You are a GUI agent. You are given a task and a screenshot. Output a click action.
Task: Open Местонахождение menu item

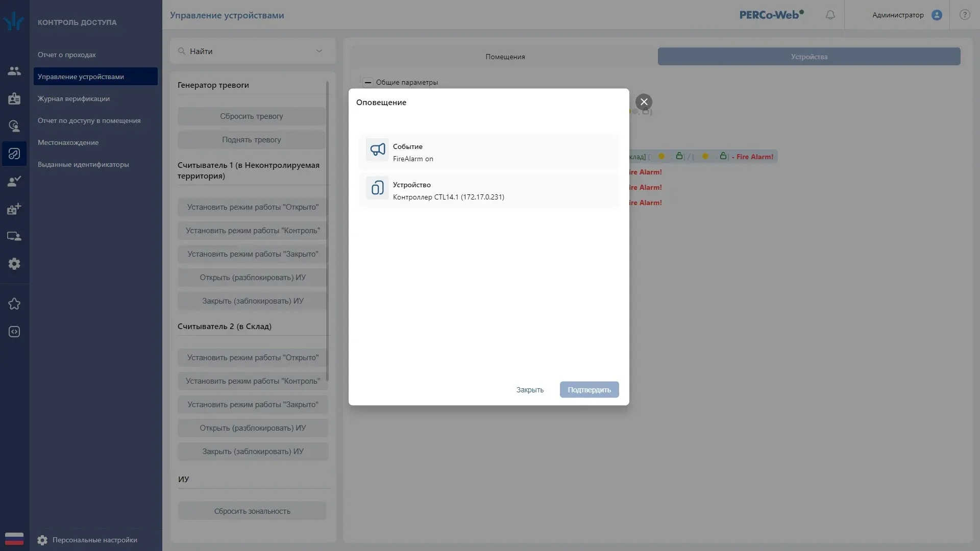click(68, 142)
